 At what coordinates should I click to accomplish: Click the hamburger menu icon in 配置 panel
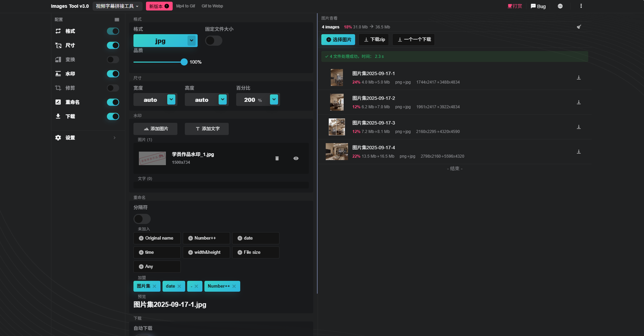pos(117,20)
